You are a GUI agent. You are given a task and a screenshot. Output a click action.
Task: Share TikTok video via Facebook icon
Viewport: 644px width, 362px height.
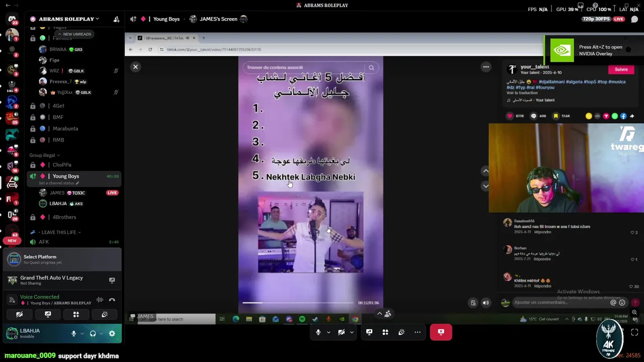tap(623, 116)
